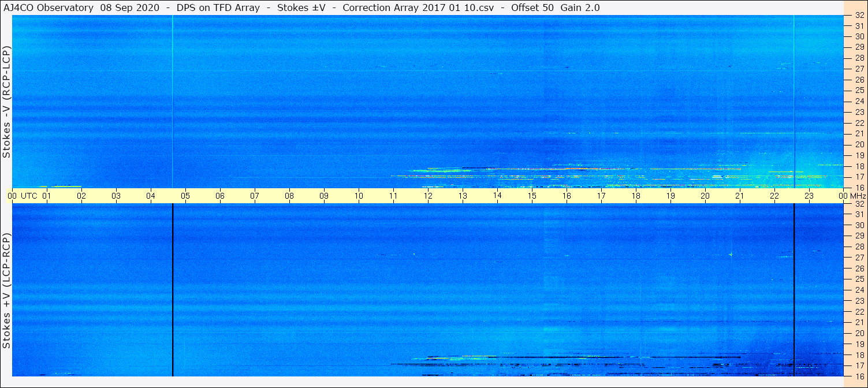Click the 18 hour mark on the time axis

(x=636, y=196)
